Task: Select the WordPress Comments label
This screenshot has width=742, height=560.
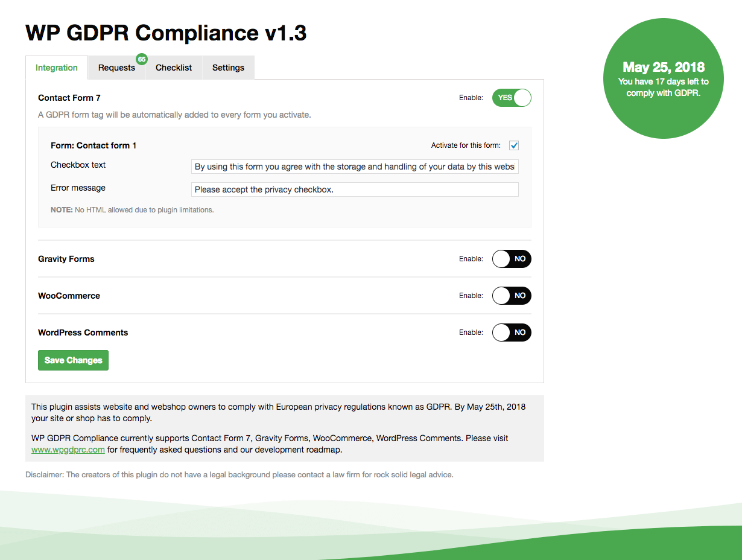Action: pyautogui.click(x=83, y=332)
